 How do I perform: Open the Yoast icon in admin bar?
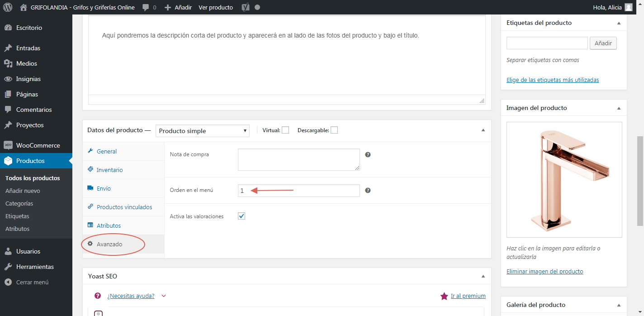(x=246, y=7)
